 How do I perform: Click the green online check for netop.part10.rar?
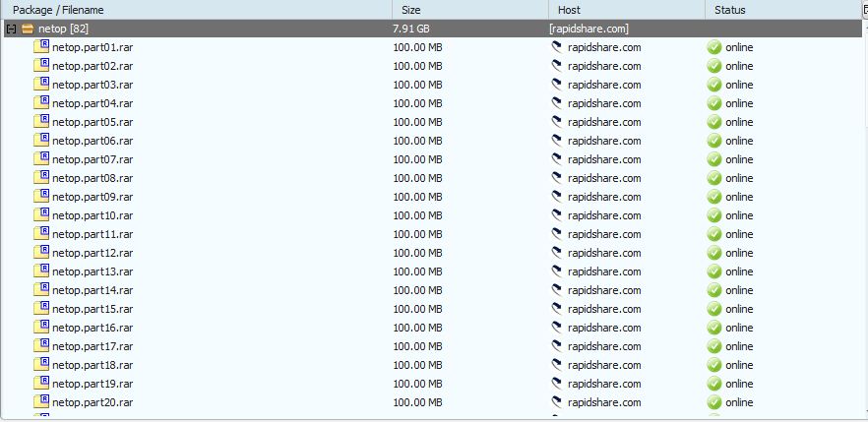714,215
